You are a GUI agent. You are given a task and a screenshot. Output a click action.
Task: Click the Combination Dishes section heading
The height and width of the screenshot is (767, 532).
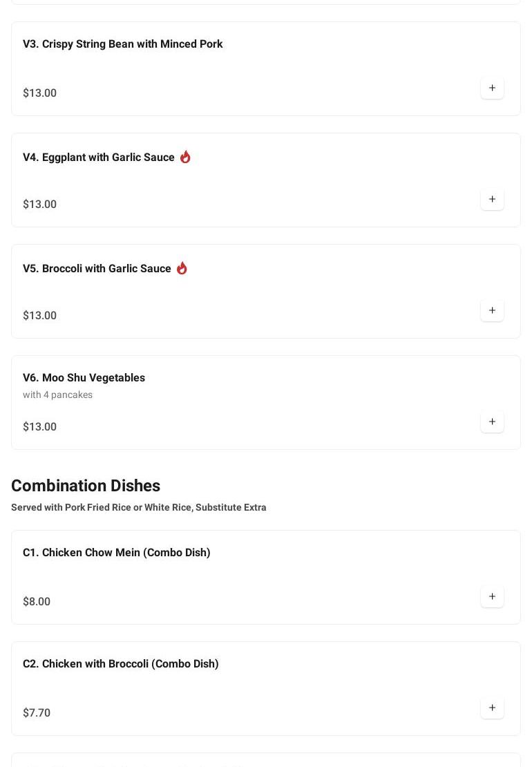click(86, 486)
